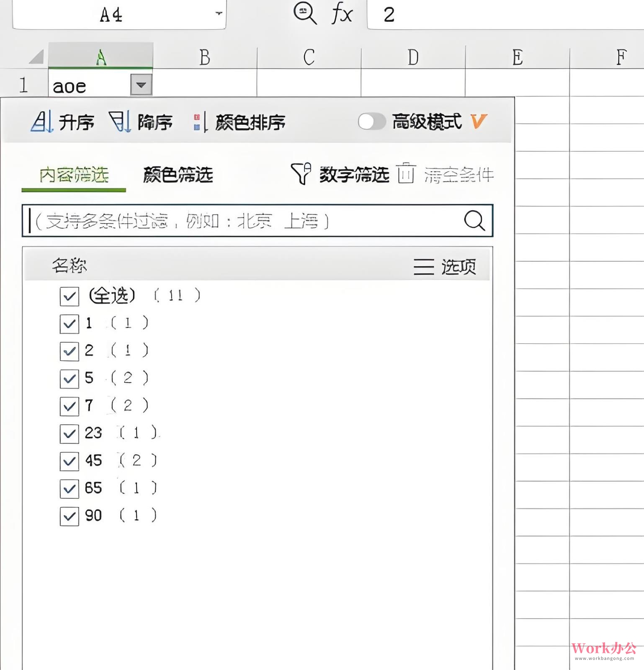Uncheck the checkbox for value 45
The width and height of the screenshot is (644, 670).
[69, 461]
